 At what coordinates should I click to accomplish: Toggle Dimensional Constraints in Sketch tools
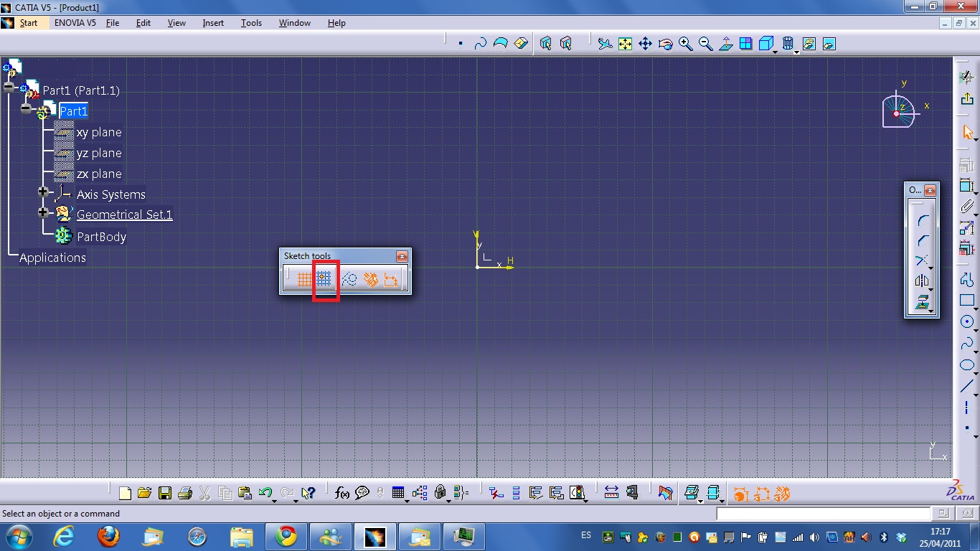(391, 279)
